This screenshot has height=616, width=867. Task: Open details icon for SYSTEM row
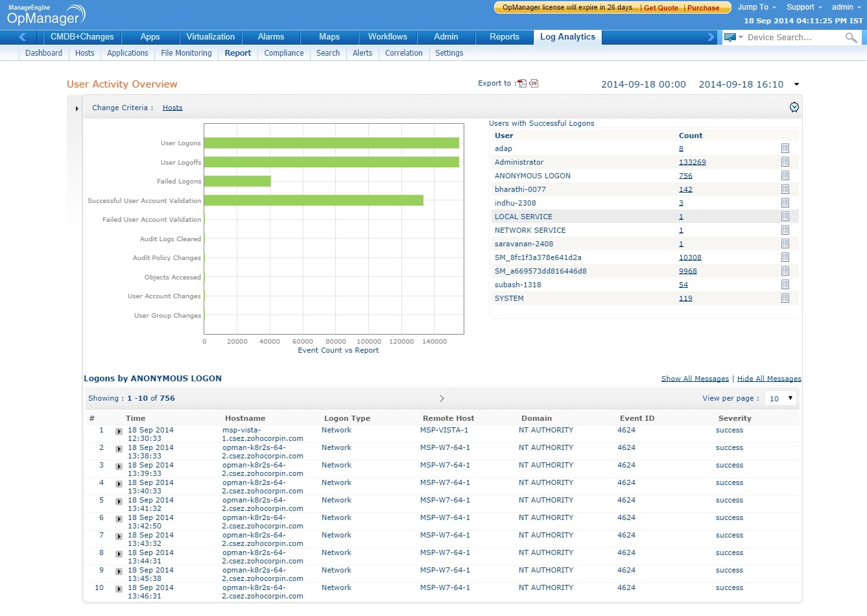785,298
